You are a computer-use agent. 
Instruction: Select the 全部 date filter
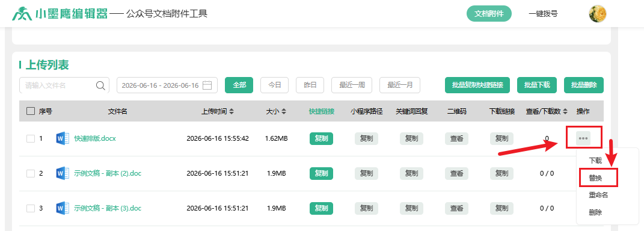(239, 85)
